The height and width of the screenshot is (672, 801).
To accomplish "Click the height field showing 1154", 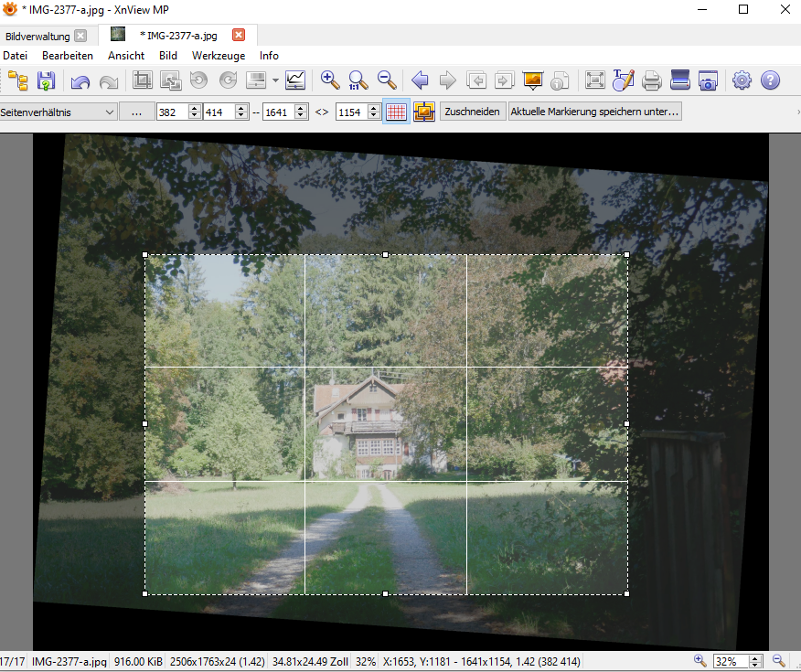I will (352, 112).
